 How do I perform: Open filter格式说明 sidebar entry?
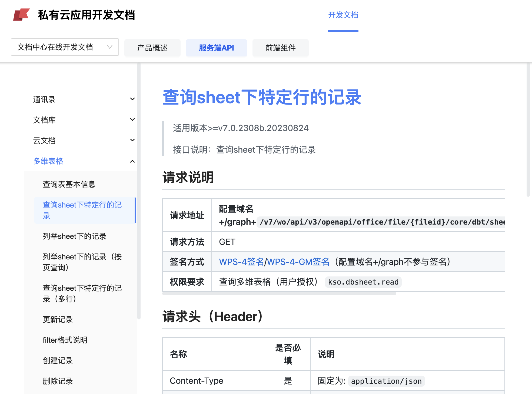[65, 340]
